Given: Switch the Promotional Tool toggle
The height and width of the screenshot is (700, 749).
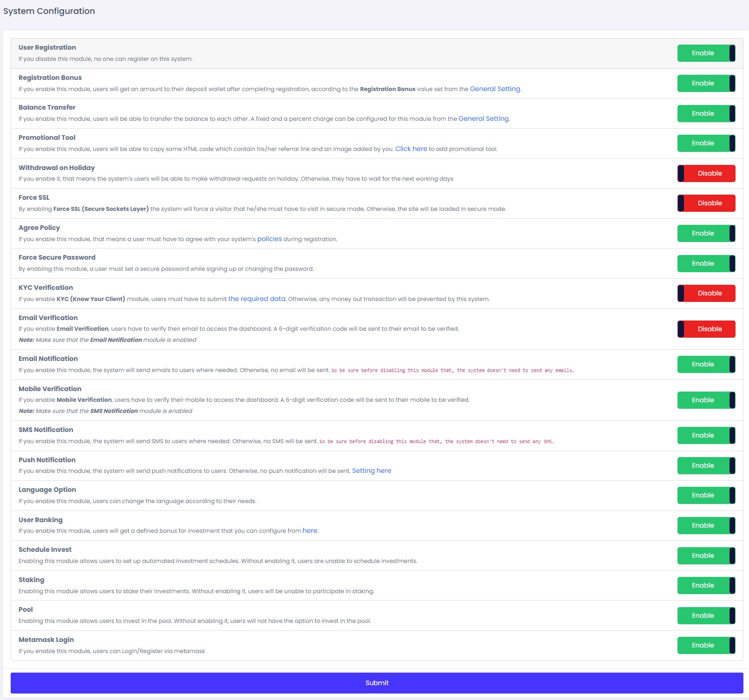Looking at the screenshot, I should tap(706, 144).
